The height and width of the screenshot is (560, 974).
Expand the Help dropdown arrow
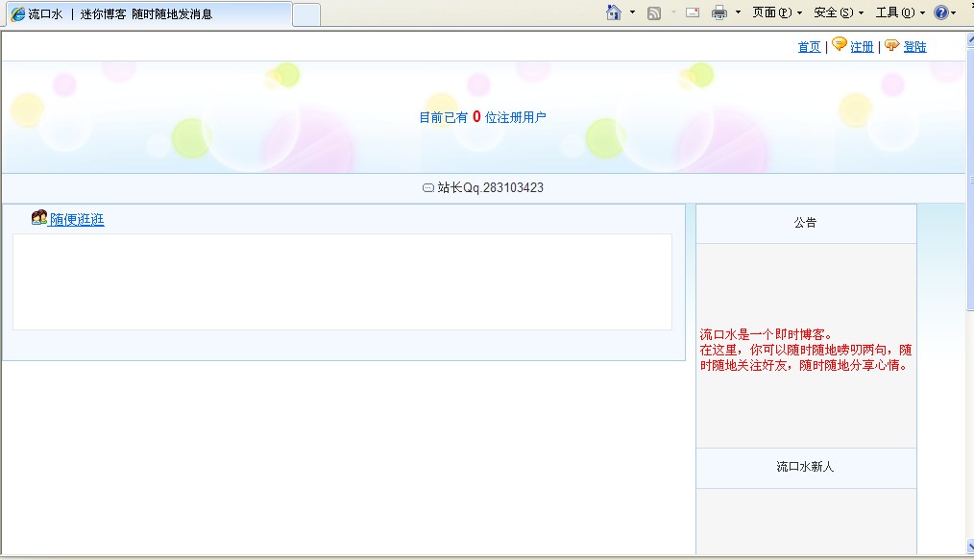point(954,12)
